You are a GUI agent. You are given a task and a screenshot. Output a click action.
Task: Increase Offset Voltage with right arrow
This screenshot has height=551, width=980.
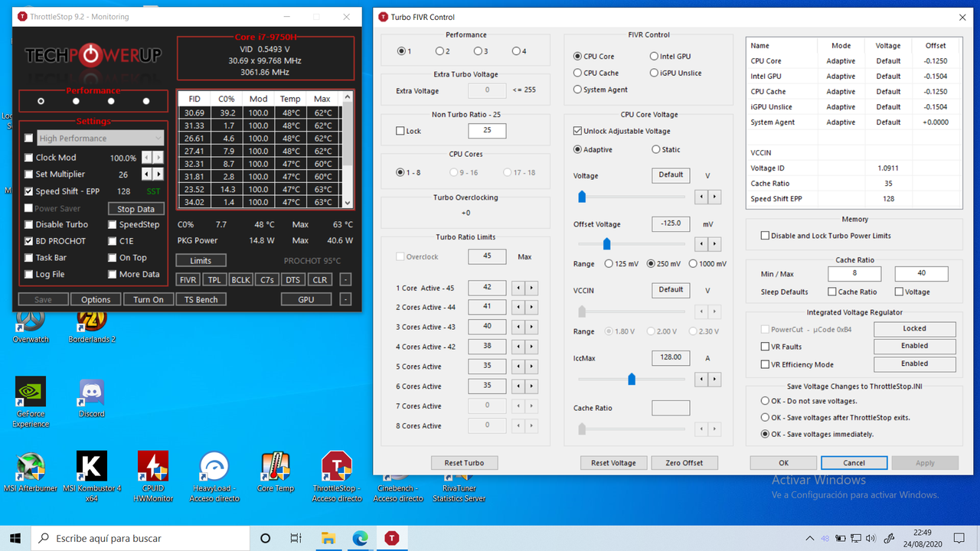pyautogui.click(x=714, y=244)
